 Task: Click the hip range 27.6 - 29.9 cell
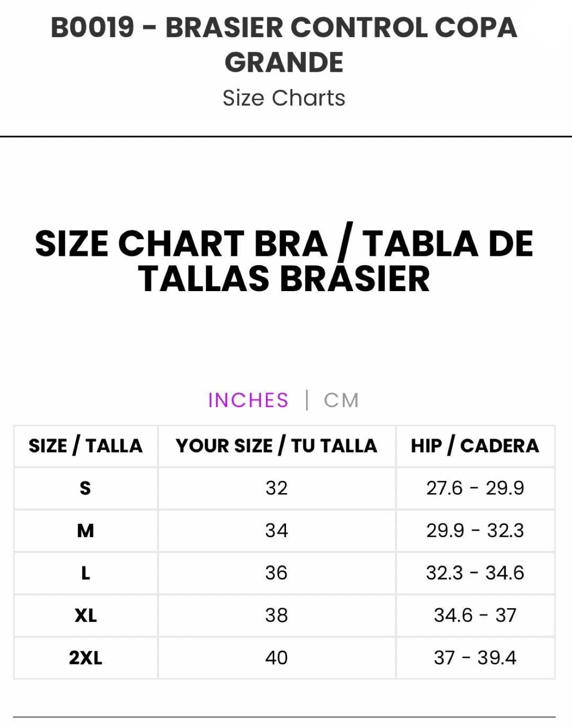tap(475, 488)
